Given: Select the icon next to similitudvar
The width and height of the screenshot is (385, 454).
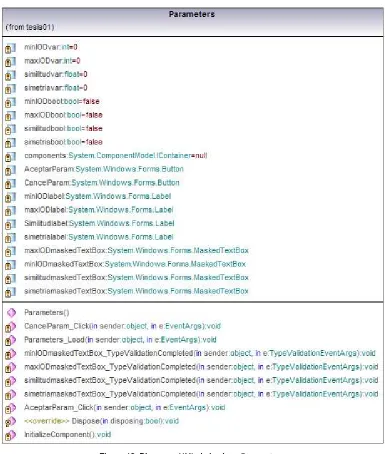Looking at the screenshot, I should [10, 75].
